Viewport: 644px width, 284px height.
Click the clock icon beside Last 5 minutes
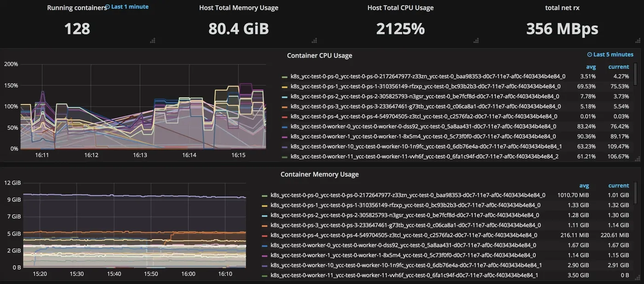pos(590,55)
